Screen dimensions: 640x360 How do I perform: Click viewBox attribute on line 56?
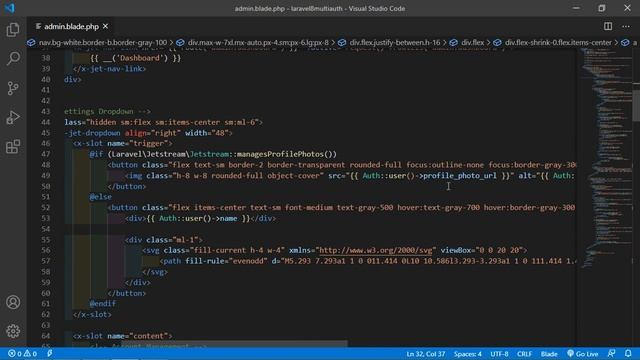point(482,250)
